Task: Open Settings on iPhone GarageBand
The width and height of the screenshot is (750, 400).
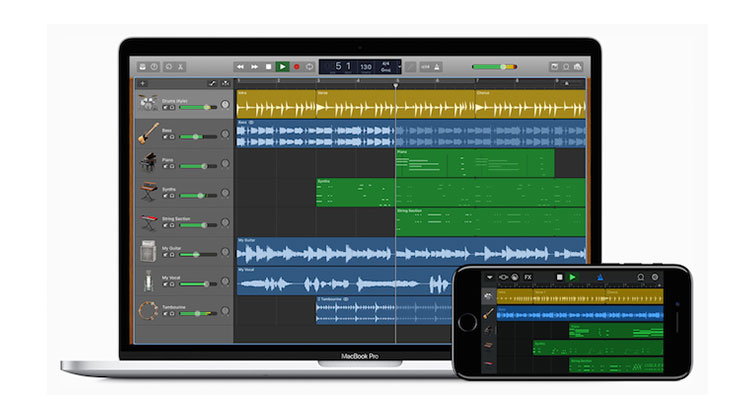Action: [x=655, y=277]
